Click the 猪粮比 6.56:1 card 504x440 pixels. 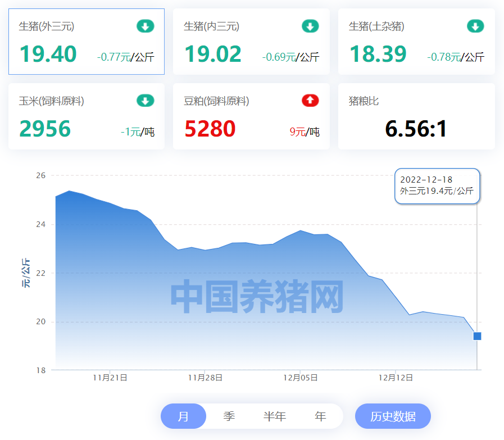pyautogui.click(x=416, y=116)
